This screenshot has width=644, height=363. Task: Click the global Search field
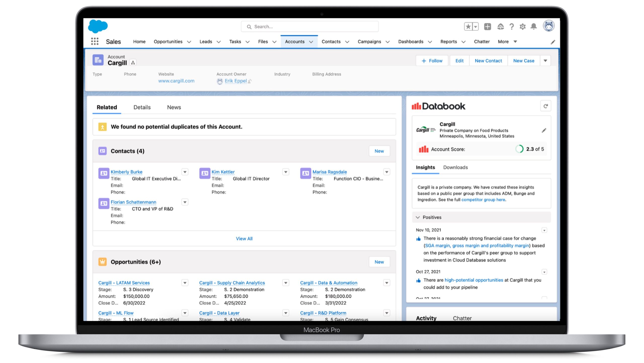pos(310,26)
